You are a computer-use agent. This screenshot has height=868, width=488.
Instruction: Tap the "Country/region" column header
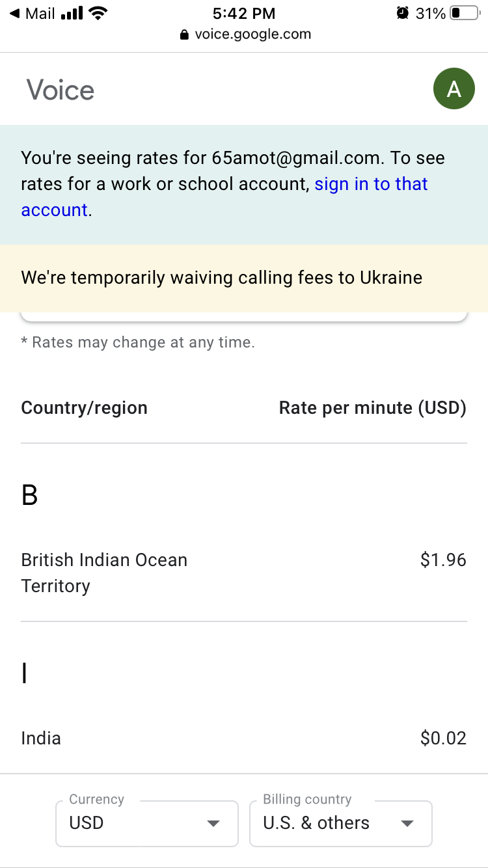(85, 408)
